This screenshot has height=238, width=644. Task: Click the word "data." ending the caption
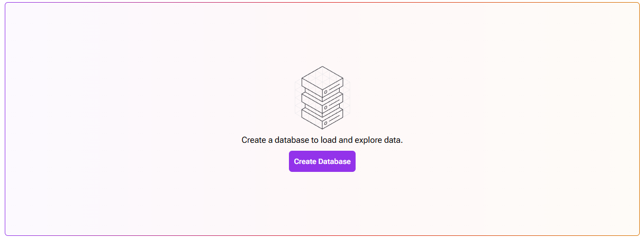394,140
